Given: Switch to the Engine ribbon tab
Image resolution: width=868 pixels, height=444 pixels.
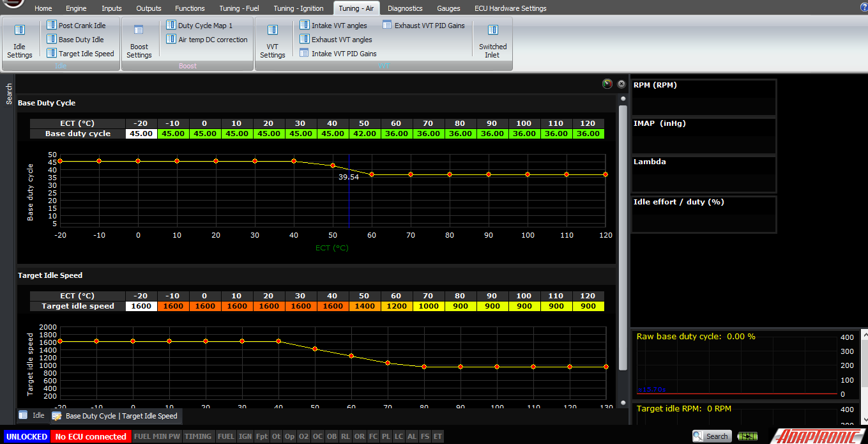Looking at the screenshot, I should tap(76, 8).
